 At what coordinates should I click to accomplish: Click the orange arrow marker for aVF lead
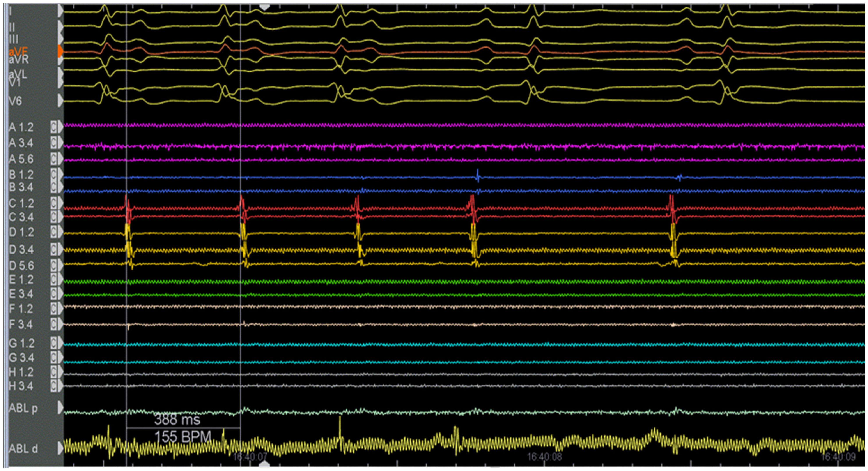coord(60,51)
